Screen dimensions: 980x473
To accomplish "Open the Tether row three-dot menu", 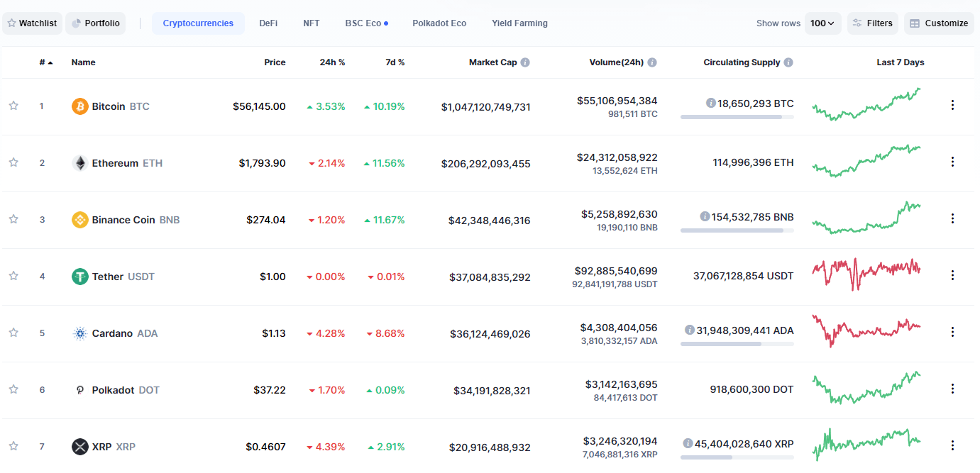I will click(952, 275).
